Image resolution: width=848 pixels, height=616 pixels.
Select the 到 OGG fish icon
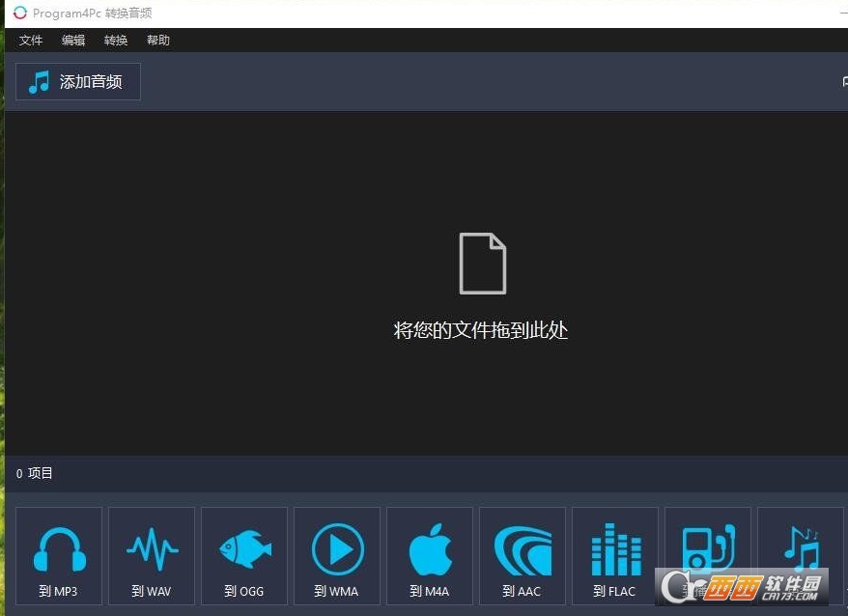pos(245,549)
